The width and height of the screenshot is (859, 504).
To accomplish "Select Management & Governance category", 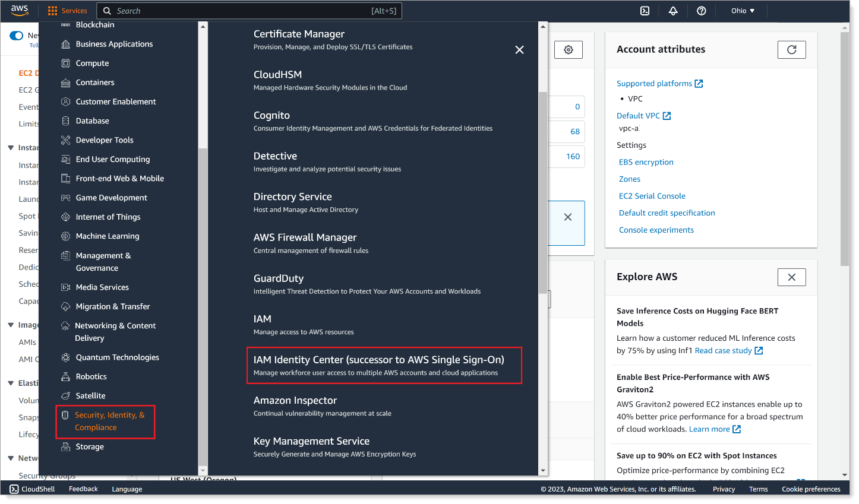I will click(103, 262).
